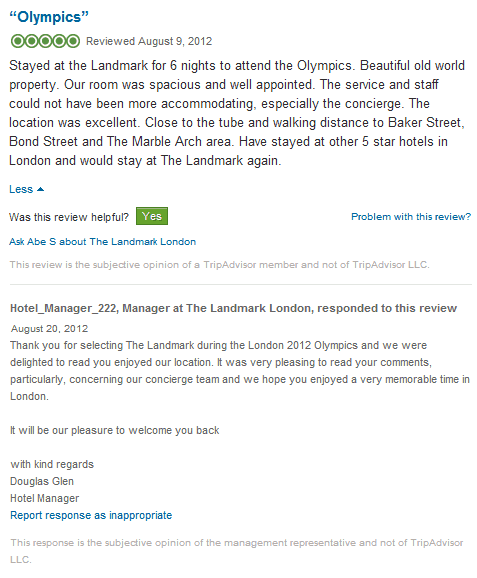Ask Abe S about The Landmark London
Viewport: 477px width, 578px height.
tap(102, 241)
